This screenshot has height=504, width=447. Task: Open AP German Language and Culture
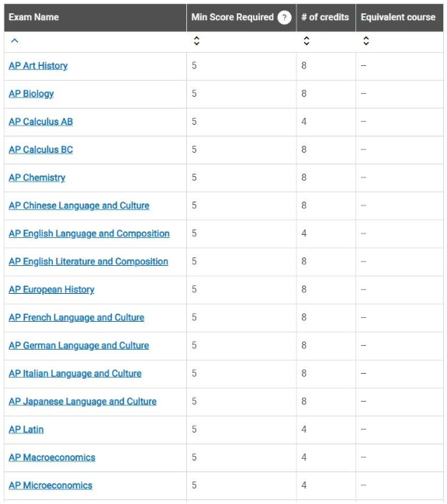[79, 345]
